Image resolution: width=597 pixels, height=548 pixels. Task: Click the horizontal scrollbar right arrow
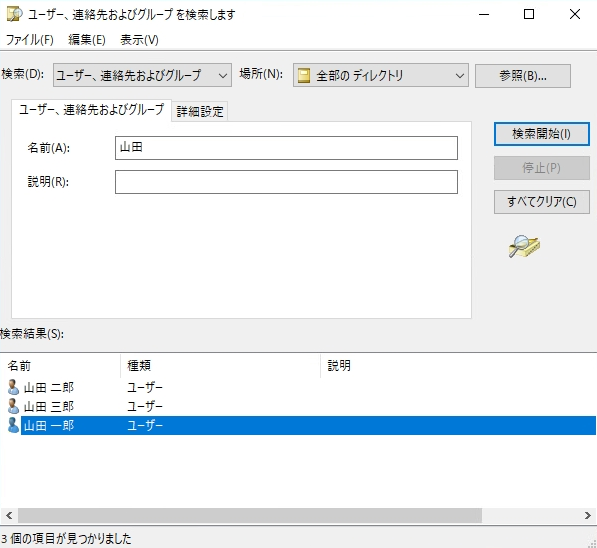587,516
